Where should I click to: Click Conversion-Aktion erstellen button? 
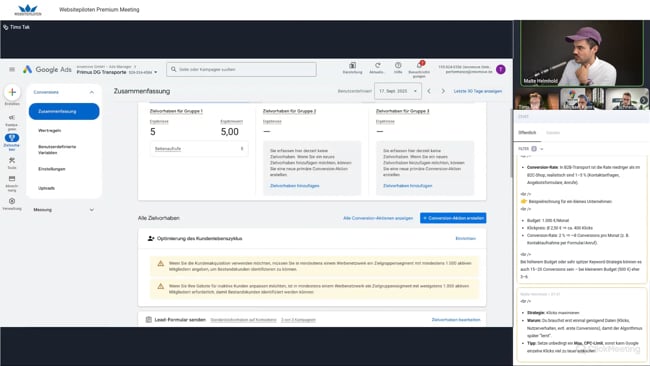pos(453,218)
